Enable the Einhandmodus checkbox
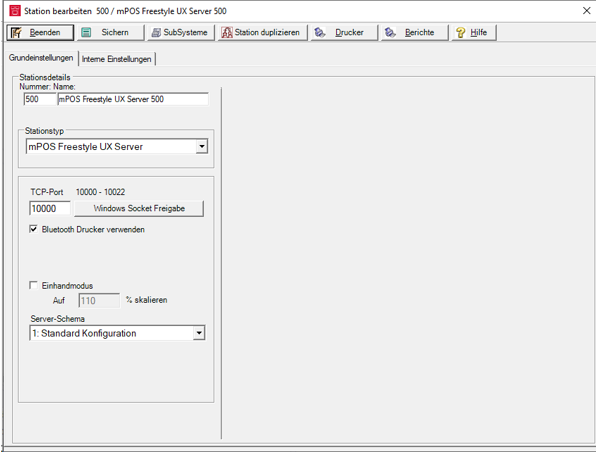This screenshot has height=454, width=597. 33,285
